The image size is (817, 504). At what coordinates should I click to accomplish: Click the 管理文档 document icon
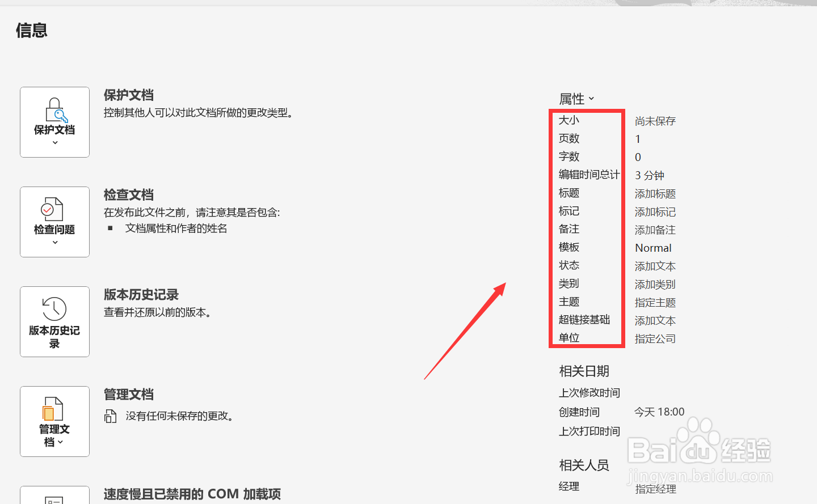54,408
